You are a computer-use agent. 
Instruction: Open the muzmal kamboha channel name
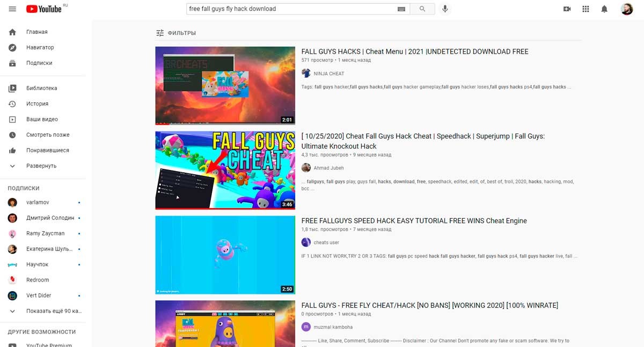coord(333,327)
